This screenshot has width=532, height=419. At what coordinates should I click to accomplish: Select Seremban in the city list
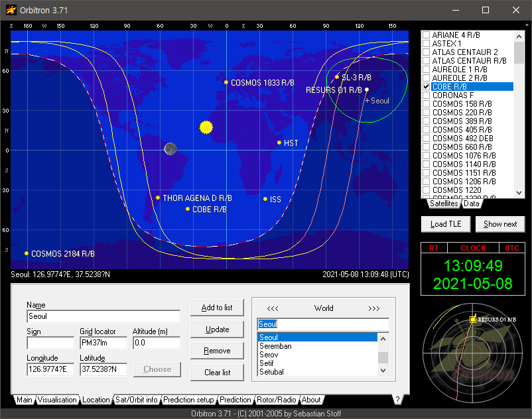[318, 346]
